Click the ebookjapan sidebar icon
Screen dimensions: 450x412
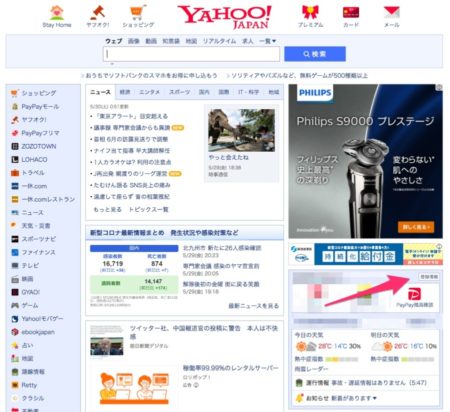(x=15, y=332)
